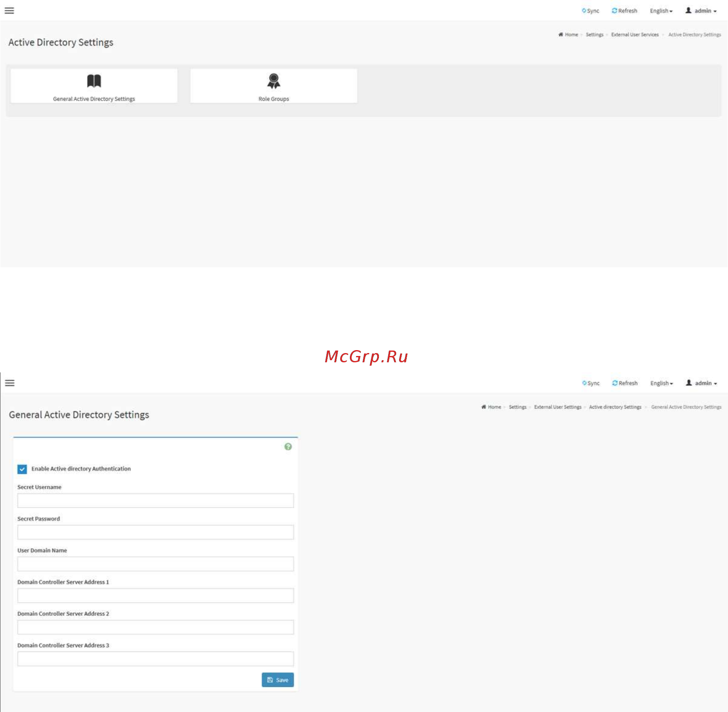Click Active Directory Settings at top breadcrumb end

click(695, 35)
